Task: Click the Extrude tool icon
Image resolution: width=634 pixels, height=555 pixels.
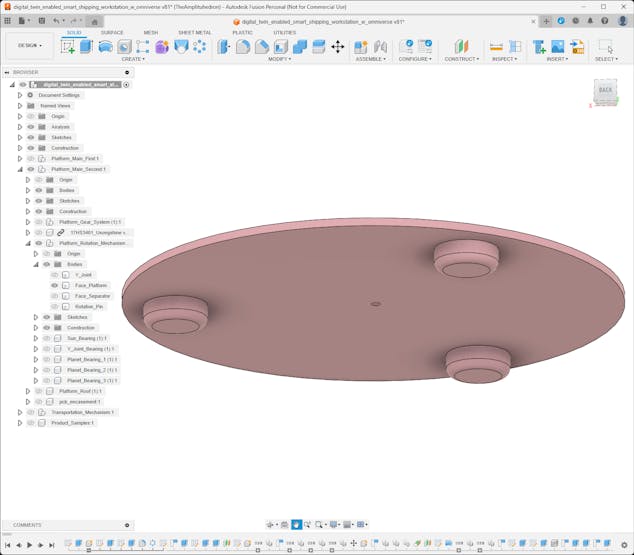Action: [x=86, y=46]
